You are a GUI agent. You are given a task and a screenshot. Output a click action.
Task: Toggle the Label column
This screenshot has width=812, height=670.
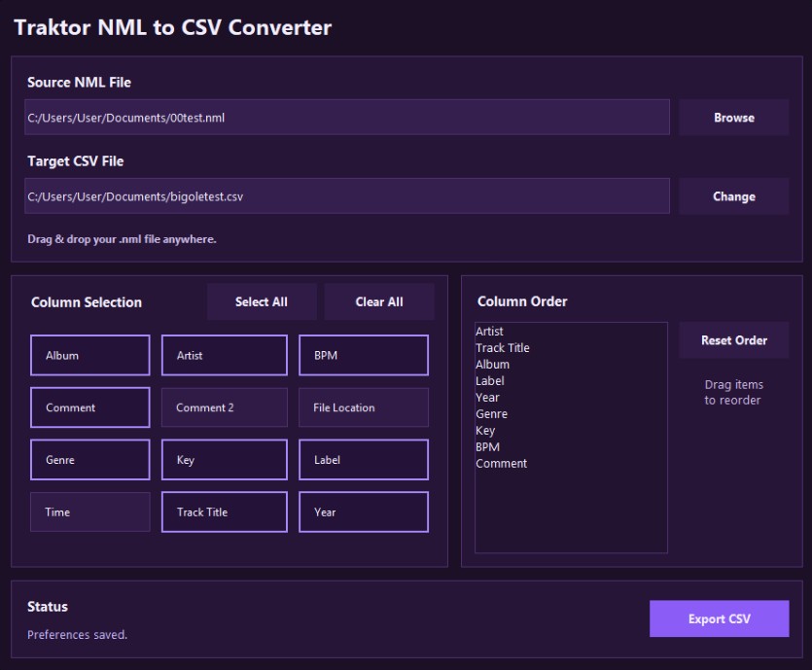click(x=364, y=460)
